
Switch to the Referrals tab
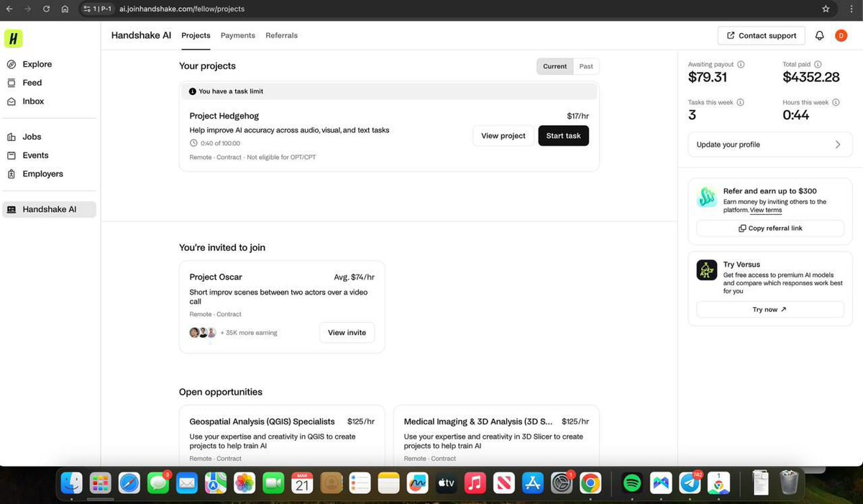281,35
